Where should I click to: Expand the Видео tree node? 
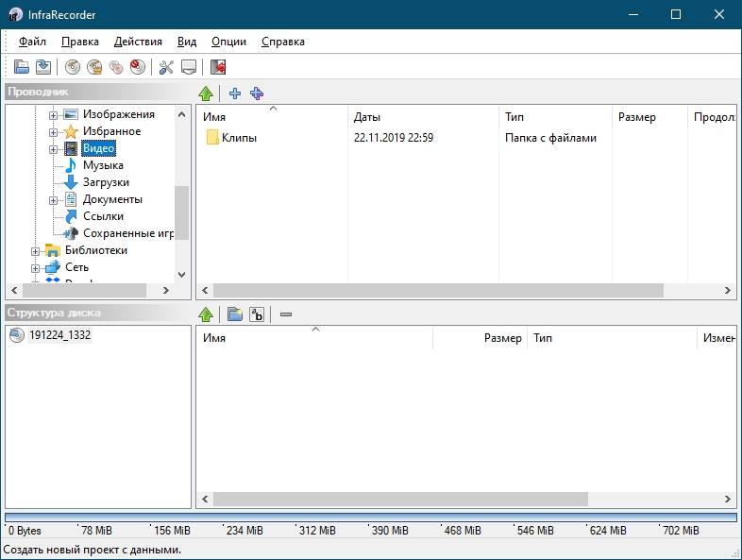tap(53, 149)
